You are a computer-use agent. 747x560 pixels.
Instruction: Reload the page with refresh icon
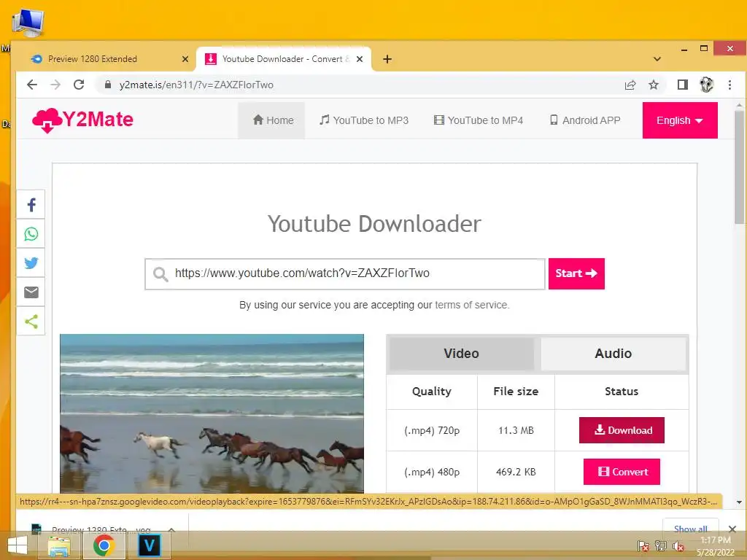point(79,85)
